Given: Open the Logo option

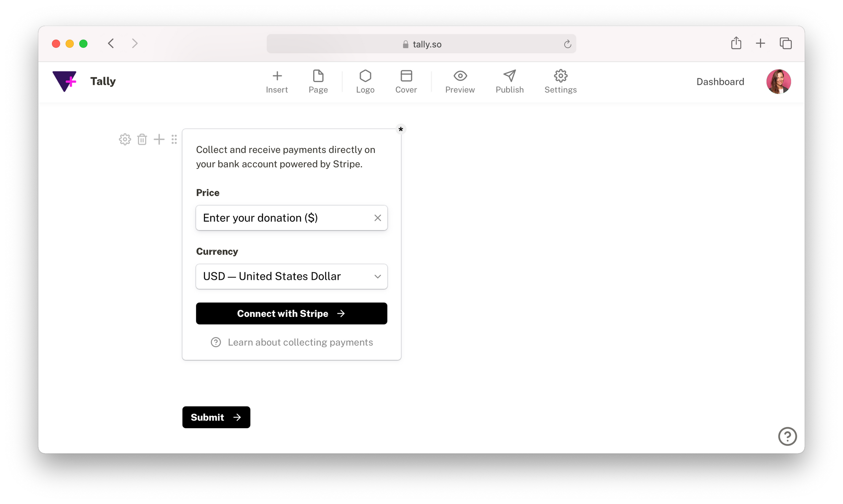Looking at the screenshot, I should [x=365, y=82].
